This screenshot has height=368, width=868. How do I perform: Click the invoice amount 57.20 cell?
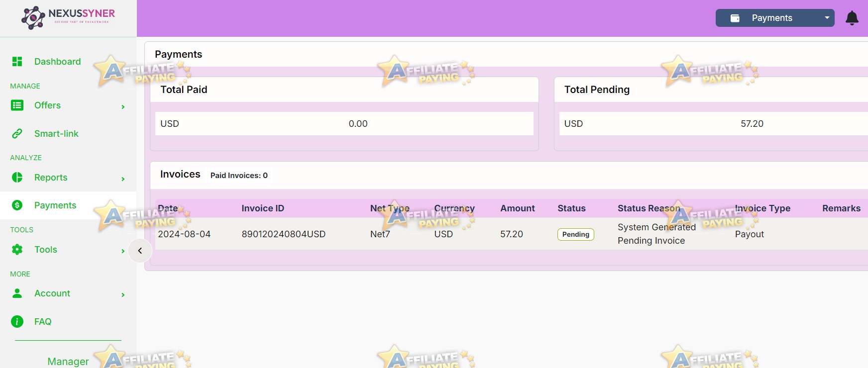tap(512, 234)
